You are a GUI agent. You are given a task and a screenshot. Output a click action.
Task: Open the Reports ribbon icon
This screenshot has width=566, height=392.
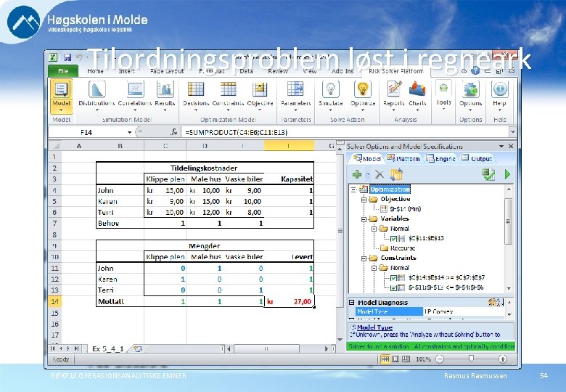pos(394,89)
